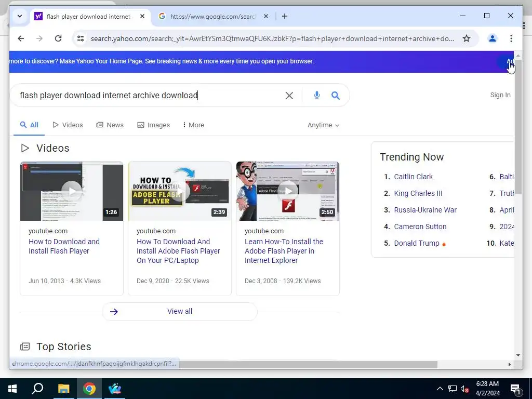
Task: Open Chrome three-dot menu
Action: click(x=511, y=38)
